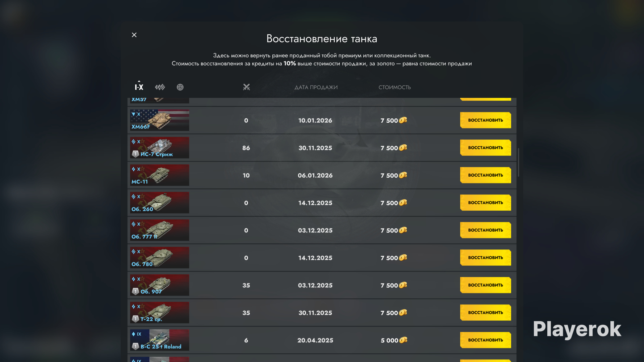Close the tank restoration window

point(134,35)
